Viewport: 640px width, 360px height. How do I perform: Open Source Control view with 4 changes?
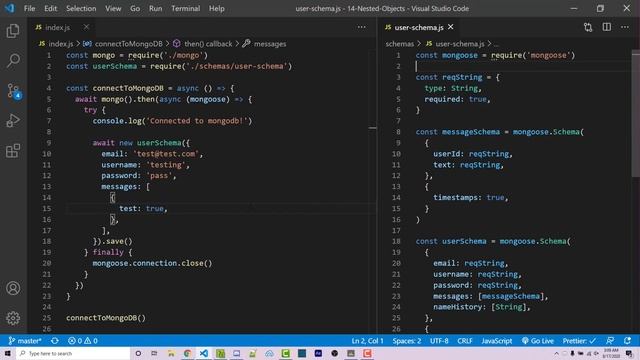tap(13, 91)
